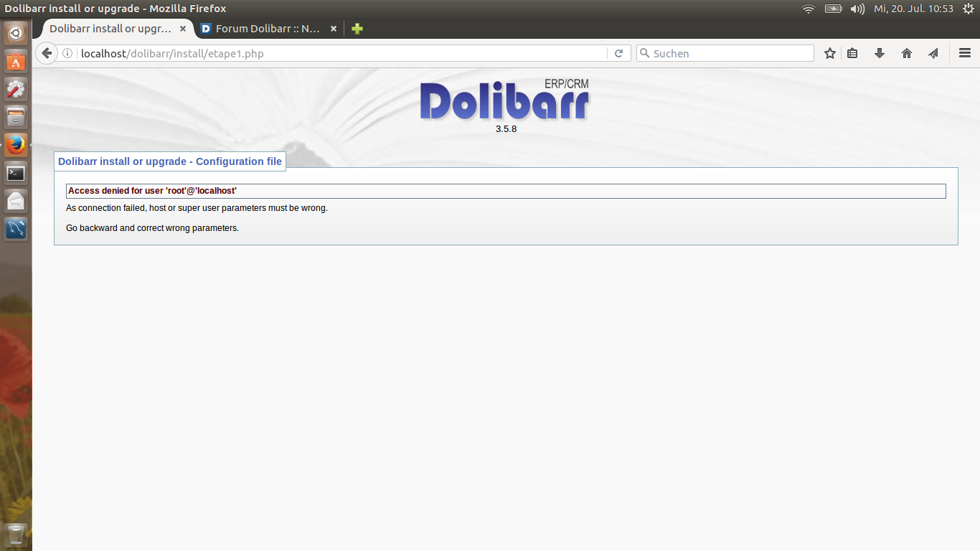
Task: Reload the Dolibarr install page
Action: coord(618,53)
